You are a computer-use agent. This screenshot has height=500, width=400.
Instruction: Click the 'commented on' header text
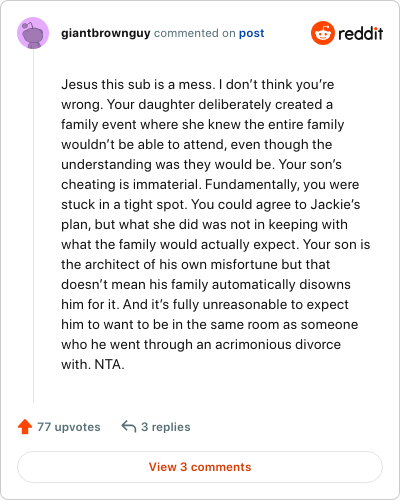point(195,33)
